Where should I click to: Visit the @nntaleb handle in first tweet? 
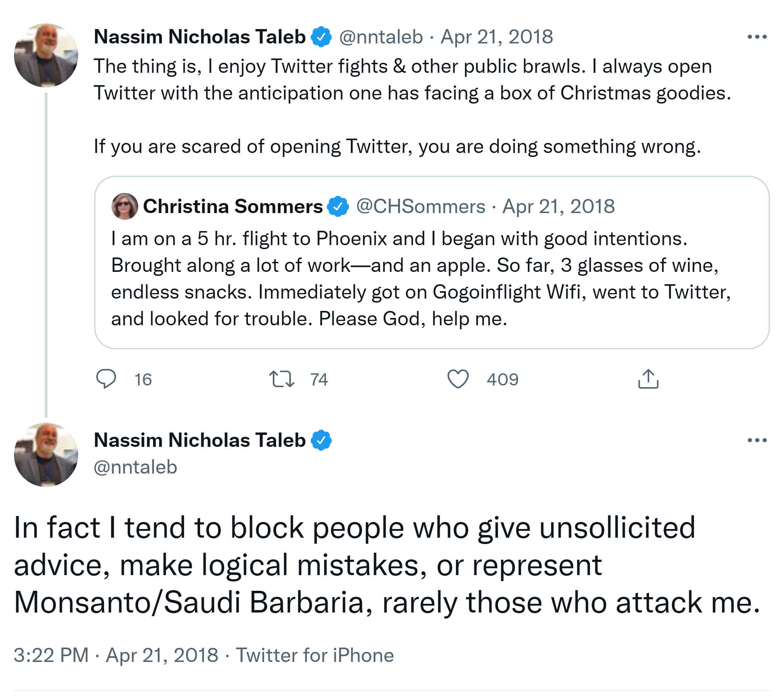(x=381, y=37)
